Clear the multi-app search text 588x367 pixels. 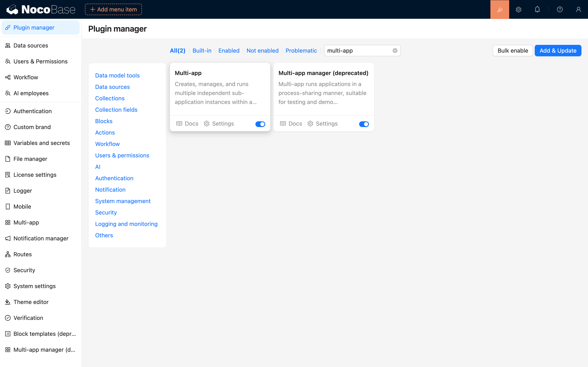click(x=395, y=51)
